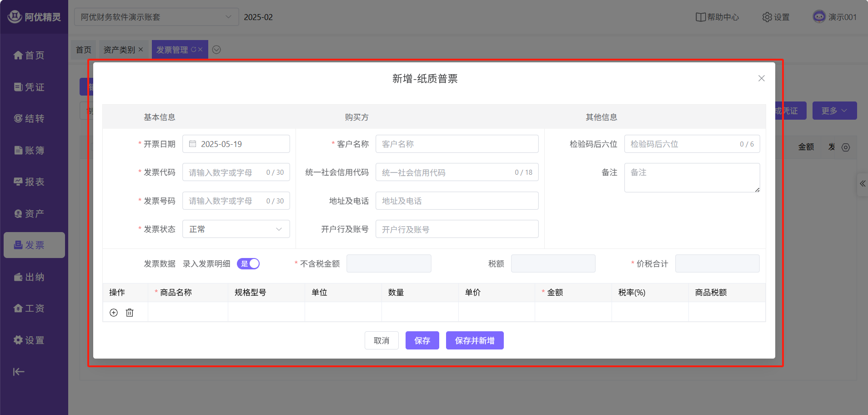Expand right panel with double-chevron icon
The width and height of the screenshot is (868, 415).
tap(862, 184)
